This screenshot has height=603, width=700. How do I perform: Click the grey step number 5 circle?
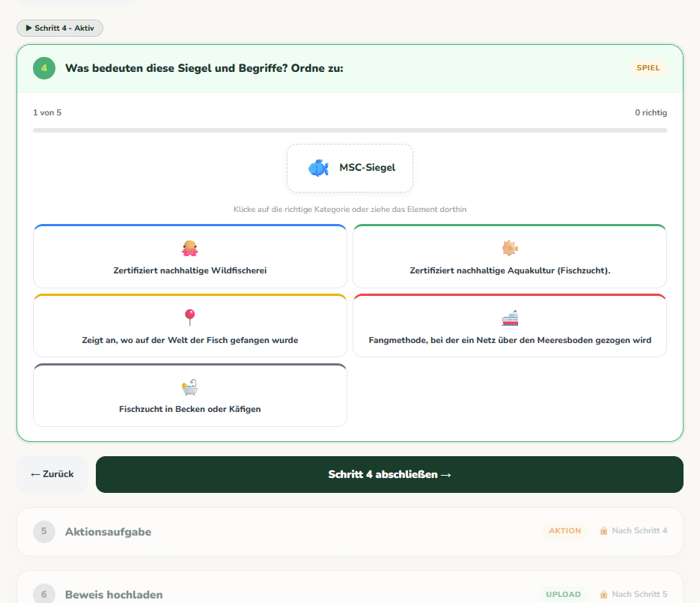click(x=44, y=531)
